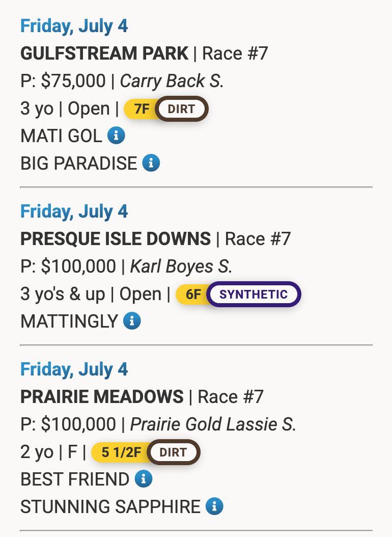Click the MATI GOL horse name
392x537 pixels.
point(61,136)
